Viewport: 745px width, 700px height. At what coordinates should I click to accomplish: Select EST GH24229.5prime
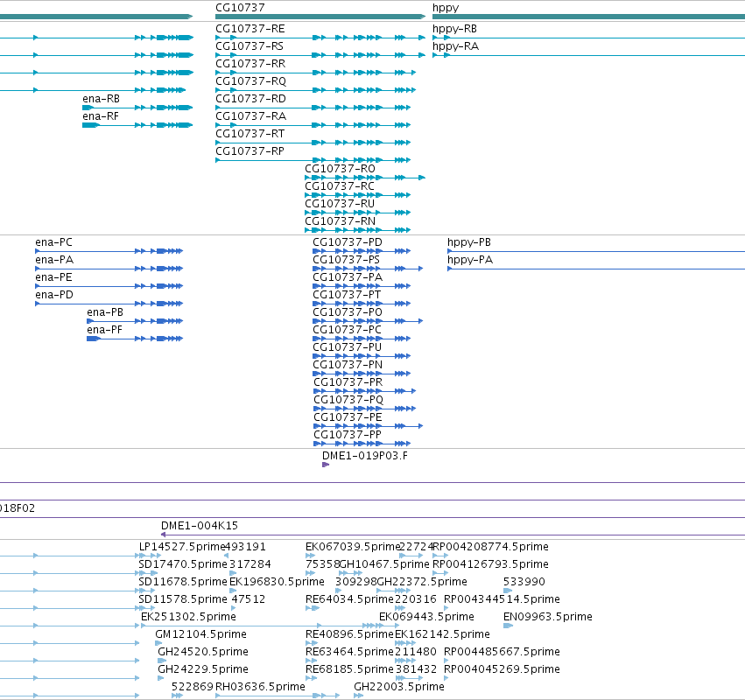coord(203,669)
